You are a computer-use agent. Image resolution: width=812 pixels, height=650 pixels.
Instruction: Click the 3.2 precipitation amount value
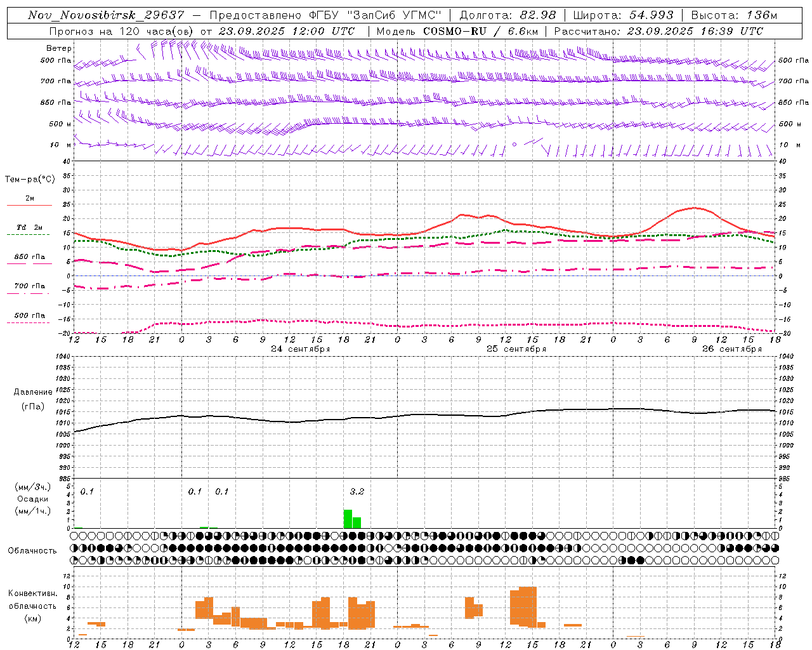pyautogui.click(x=357, y=491)
